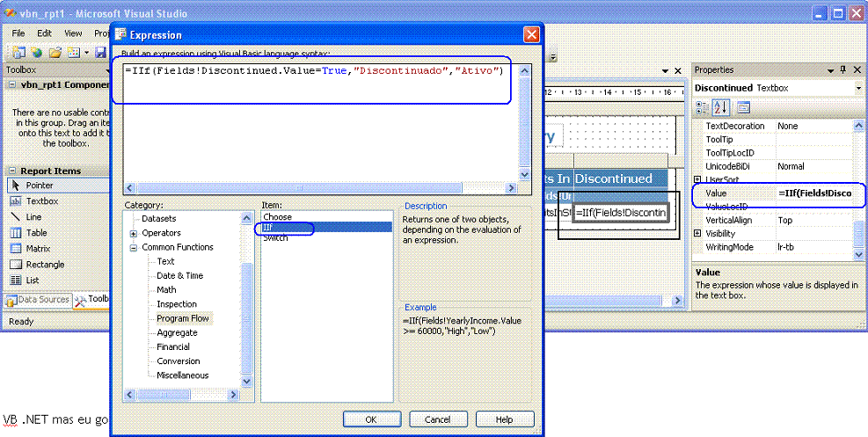Click the globe web site toolbar icon
This screenshot has height=437, width=868.
click(37, 53)
